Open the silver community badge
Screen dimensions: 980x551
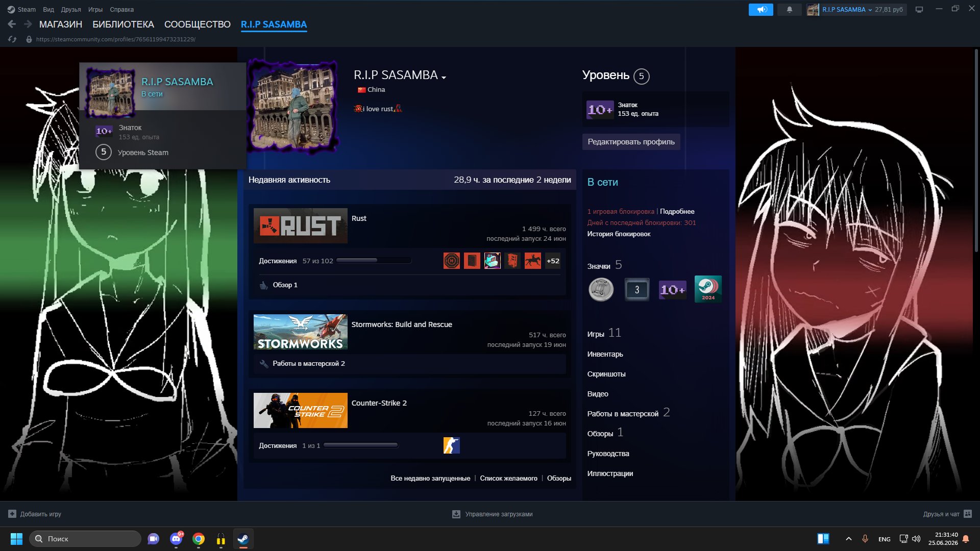pos(601,289)
